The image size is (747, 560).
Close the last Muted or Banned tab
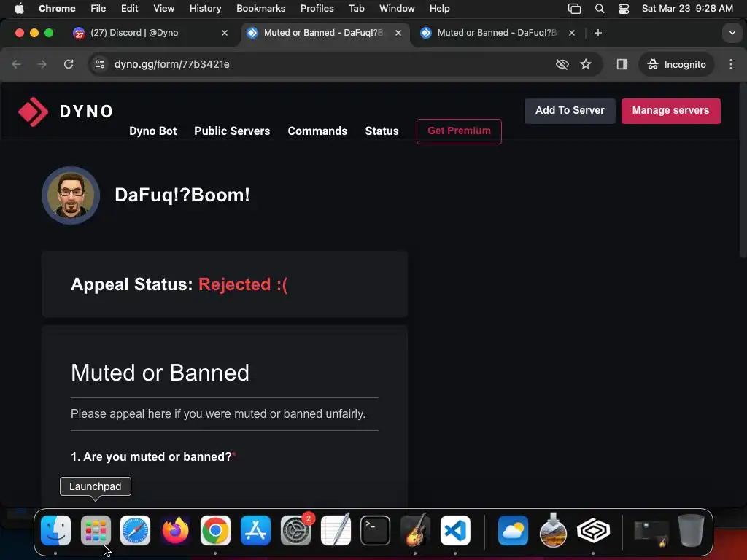click(572, 33)
